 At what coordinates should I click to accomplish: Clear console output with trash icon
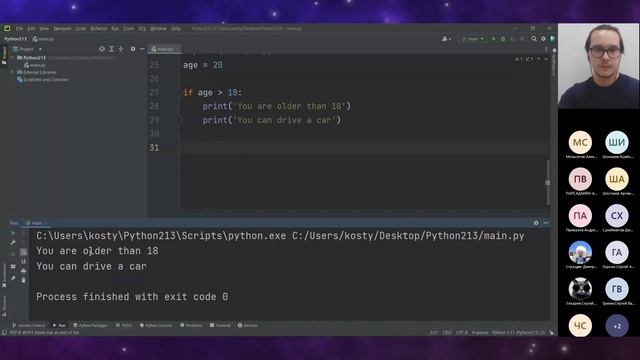[23, 280]
